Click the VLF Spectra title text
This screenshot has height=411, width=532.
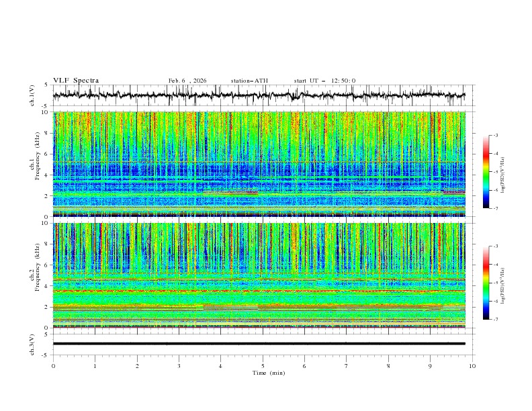(76, 81)
